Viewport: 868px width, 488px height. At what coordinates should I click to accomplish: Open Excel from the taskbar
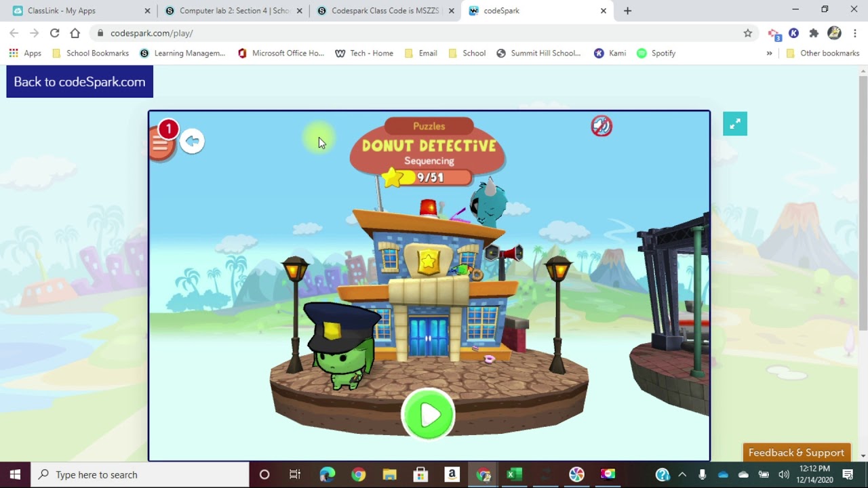[x=514, y=474]
